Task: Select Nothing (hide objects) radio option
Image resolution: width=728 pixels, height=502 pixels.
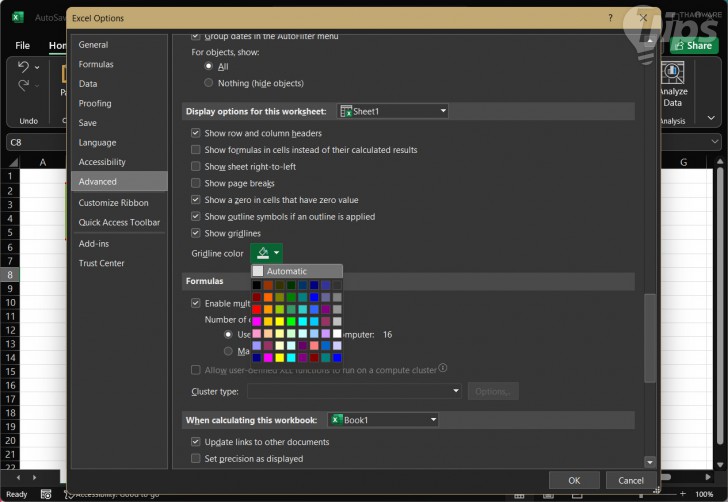Action: pos(209,83)
